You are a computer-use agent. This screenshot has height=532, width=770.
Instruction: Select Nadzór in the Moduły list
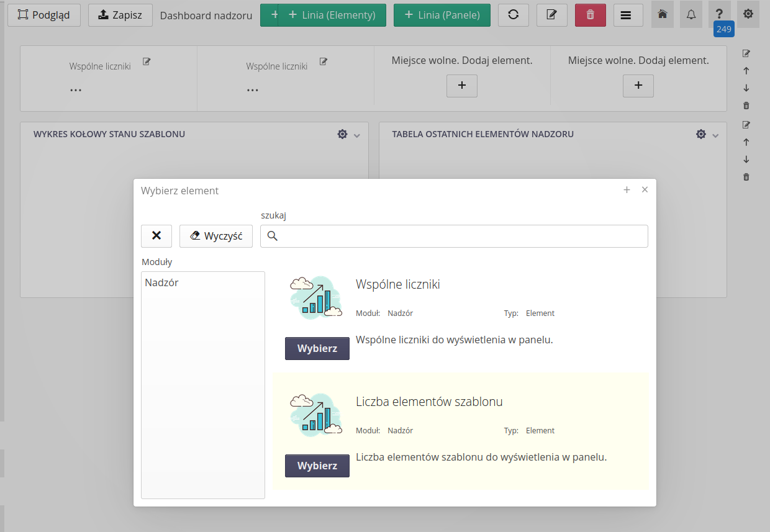[161, 282]
